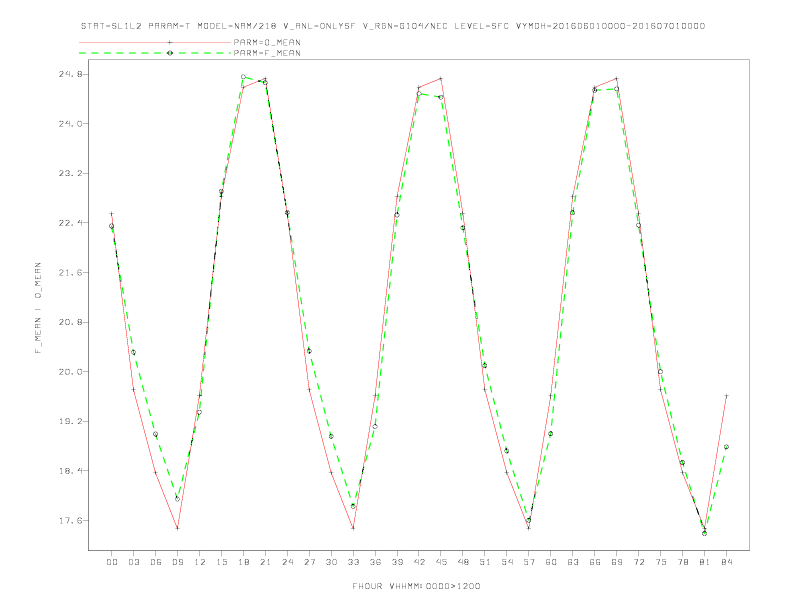Viewport: 792px width, 612px height.
Task: Click the x-axis tick label 75
Action: coord(661,562)
